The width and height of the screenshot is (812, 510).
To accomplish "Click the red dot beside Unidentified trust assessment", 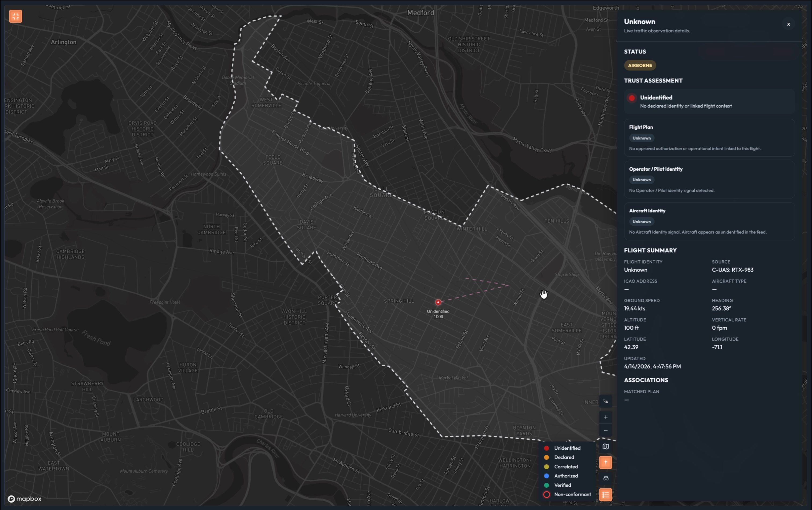I will pos(631,98).
